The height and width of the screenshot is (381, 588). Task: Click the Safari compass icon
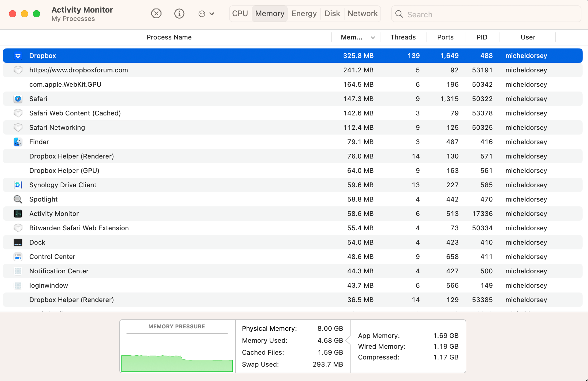18,99
